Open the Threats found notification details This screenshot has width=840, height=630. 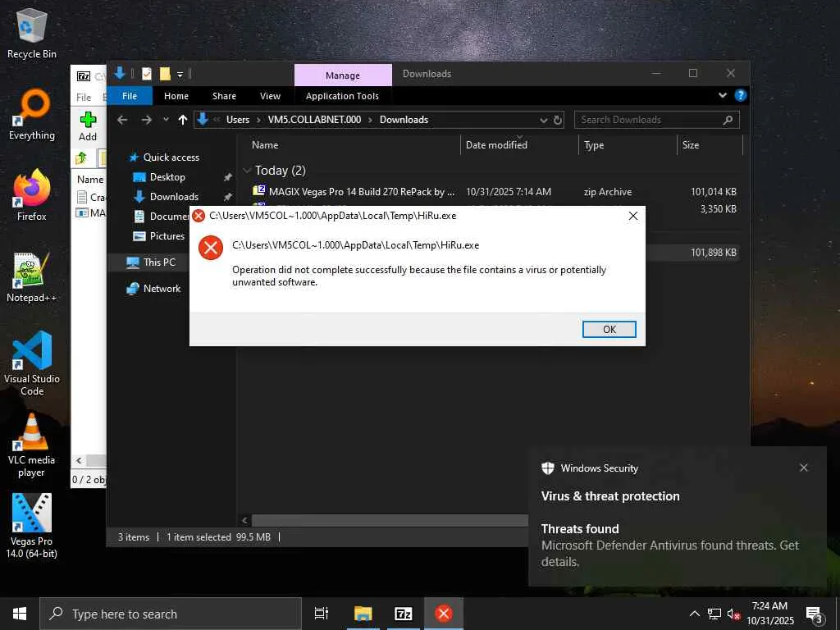pos(669,546)
